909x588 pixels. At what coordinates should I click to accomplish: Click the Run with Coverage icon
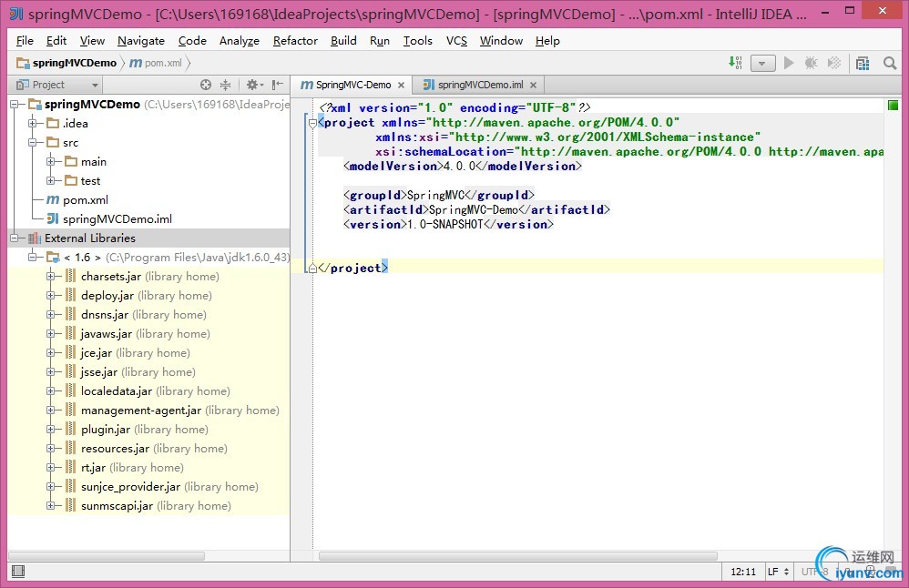834,63
